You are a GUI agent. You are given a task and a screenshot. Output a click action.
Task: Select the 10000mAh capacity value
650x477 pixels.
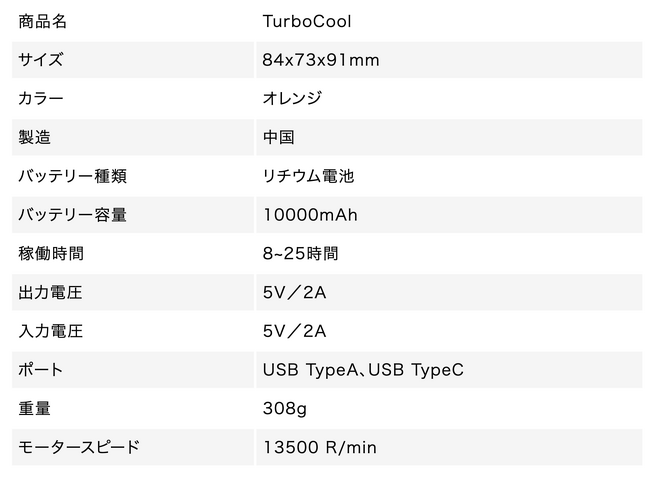click(x=310, y=215)
